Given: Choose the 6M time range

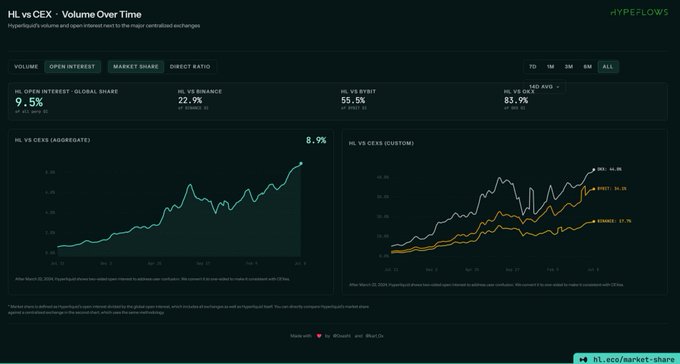Looking at the screenshot, I should pos(587,67).
